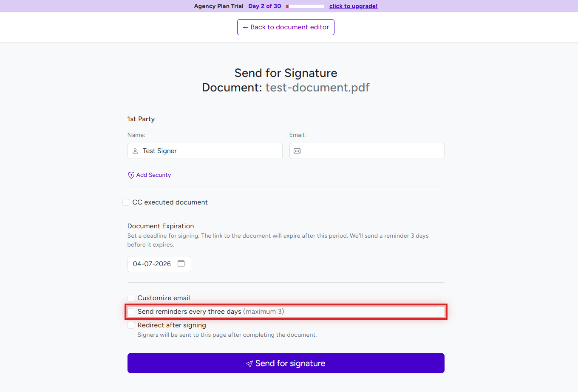
Task: Enable Send reminders every three days
Action: pyautogui.click(x=132, y=312)
